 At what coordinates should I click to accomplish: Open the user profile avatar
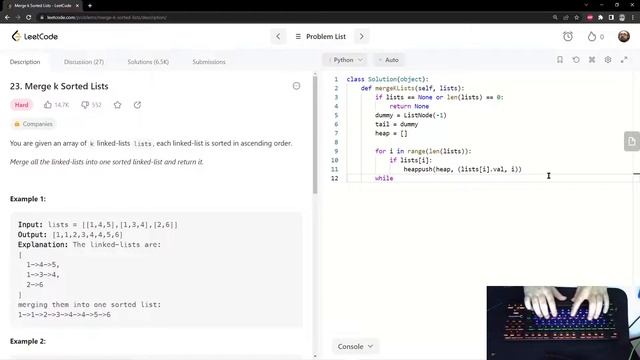pos(624,36)
